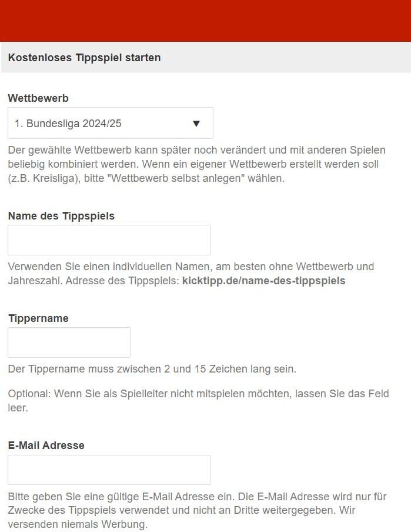The height and width of the screenshot is (532, 411).
Task: Click the "Verwenden Sie einen individuellen Namen" hint
Action: [x=191, y=267]
